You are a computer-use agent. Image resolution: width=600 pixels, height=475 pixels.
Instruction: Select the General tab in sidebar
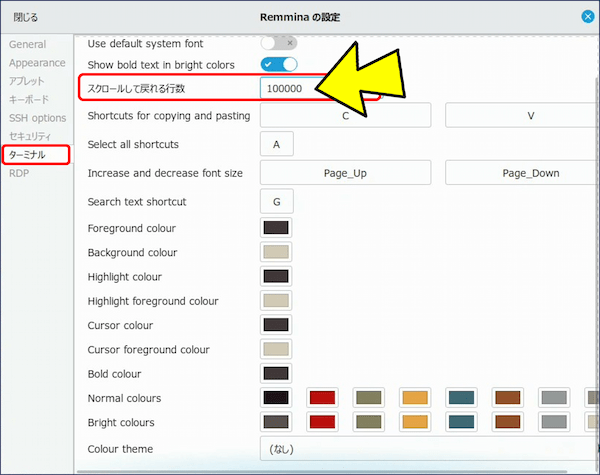(27, 44)
